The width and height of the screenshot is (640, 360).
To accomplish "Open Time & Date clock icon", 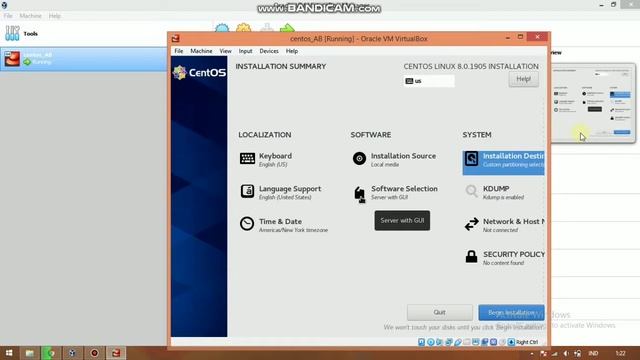I will 247,224.
